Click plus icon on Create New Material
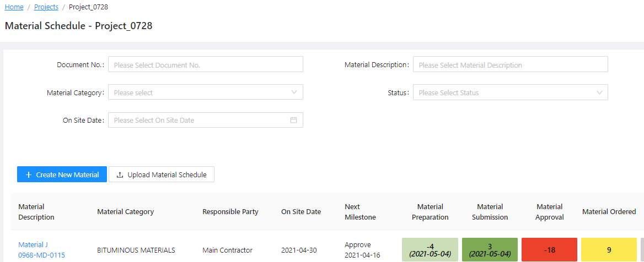Image resolution: width=644 pixels, height=262 pixels. click(x=28, y=174)
